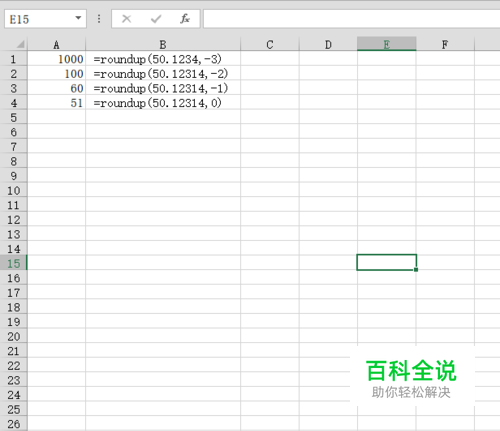
Task: Select column F header
Action: (x=445, y=44)
